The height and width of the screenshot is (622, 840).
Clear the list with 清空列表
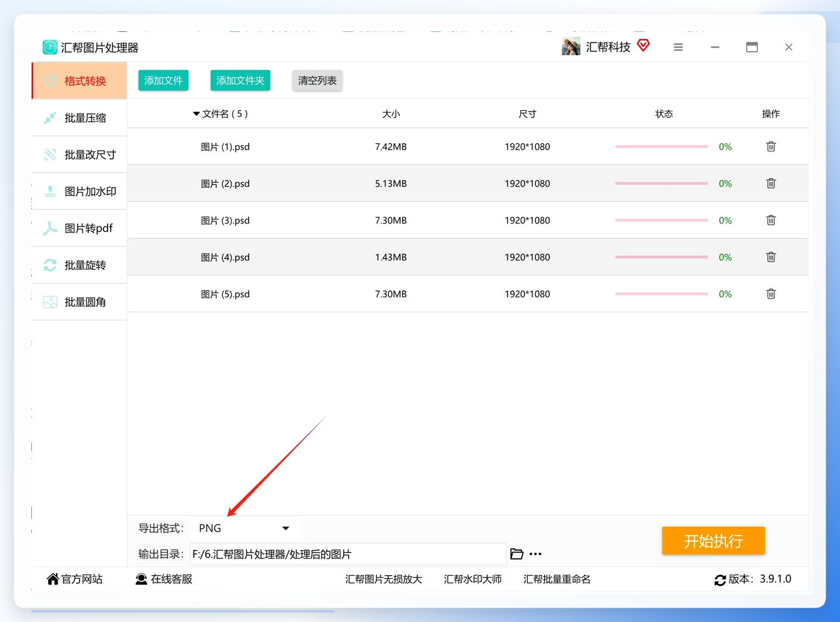pyautogui.click(x=317, y=80)
